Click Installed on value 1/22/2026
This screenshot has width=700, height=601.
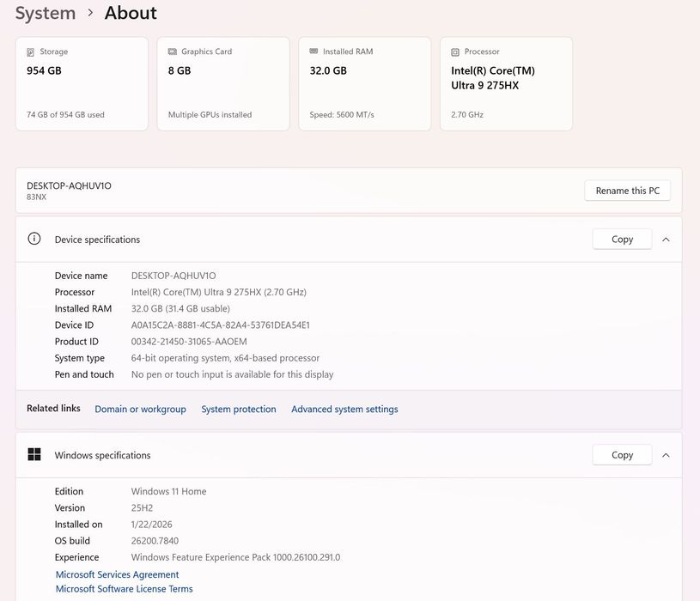(151, 525)
